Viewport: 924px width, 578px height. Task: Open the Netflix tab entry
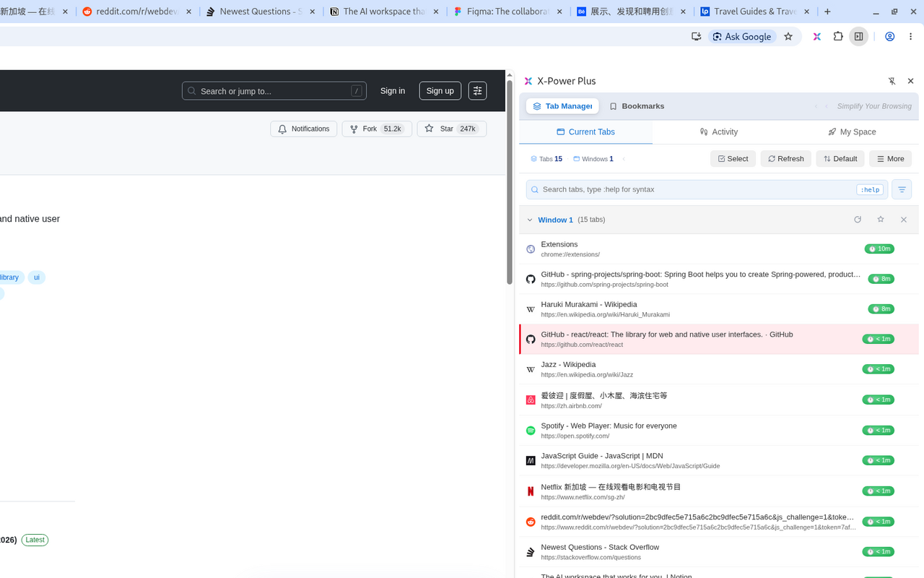coord(718,491)
